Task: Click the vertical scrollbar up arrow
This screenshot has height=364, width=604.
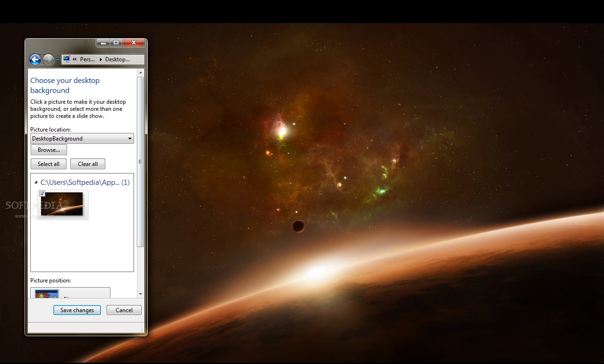Action: (x=141, y=73)
